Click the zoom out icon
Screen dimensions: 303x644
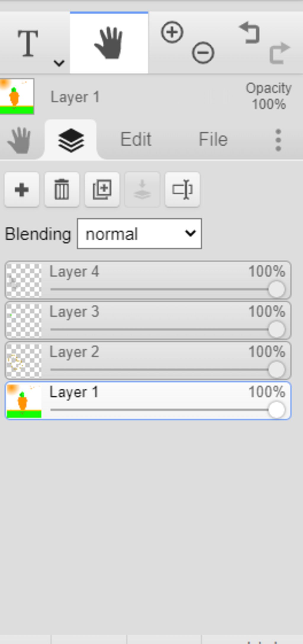[203, 53]
